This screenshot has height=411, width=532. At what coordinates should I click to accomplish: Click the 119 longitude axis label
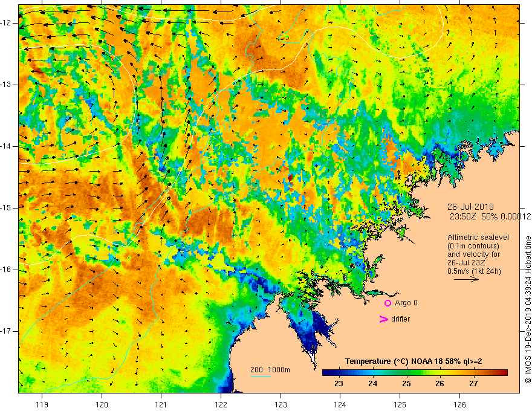point(42,405)
